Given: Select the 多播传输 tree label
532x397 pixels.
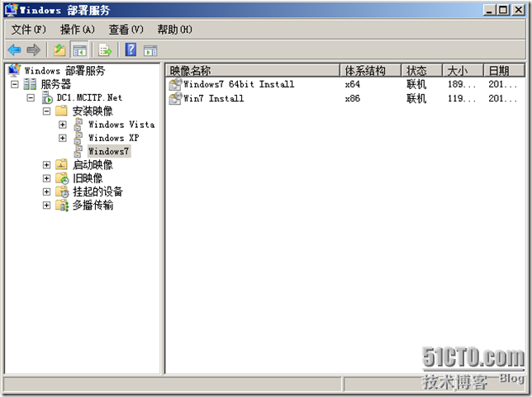Looking at the screenshot, I should [93, 206].
